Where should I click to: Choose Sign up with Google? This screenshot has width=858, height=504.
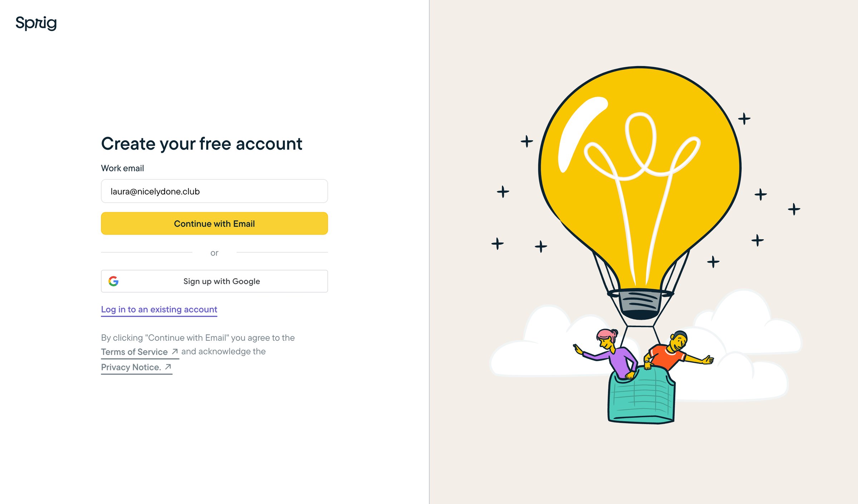[x=214, y=281]
